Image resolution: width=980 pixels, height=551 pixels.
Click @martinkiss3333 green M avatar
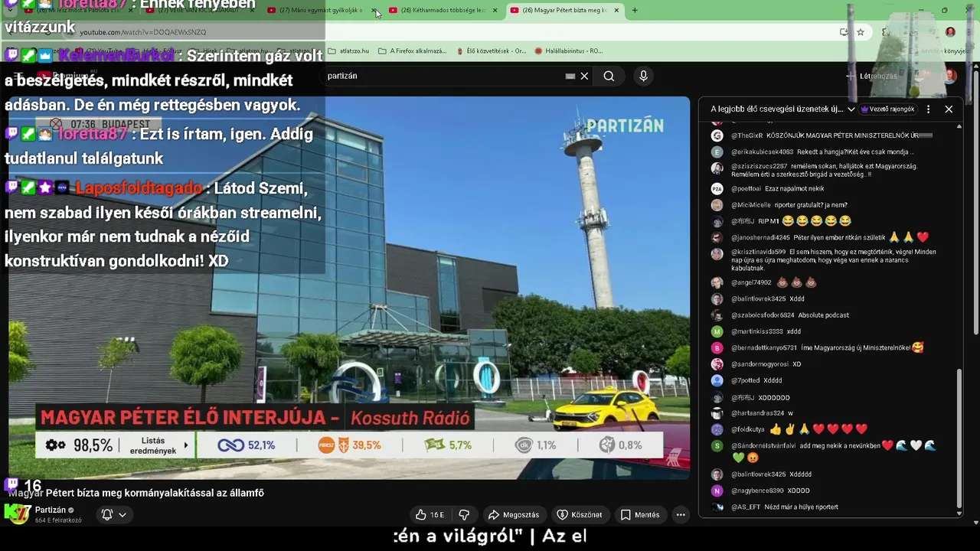pos(717,331)
